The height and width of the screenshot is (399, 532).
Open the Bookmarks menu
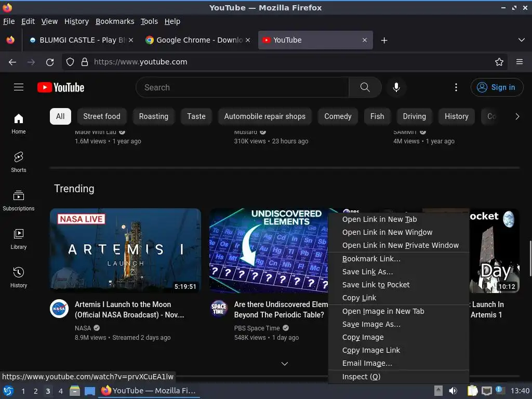coord(115,21)
